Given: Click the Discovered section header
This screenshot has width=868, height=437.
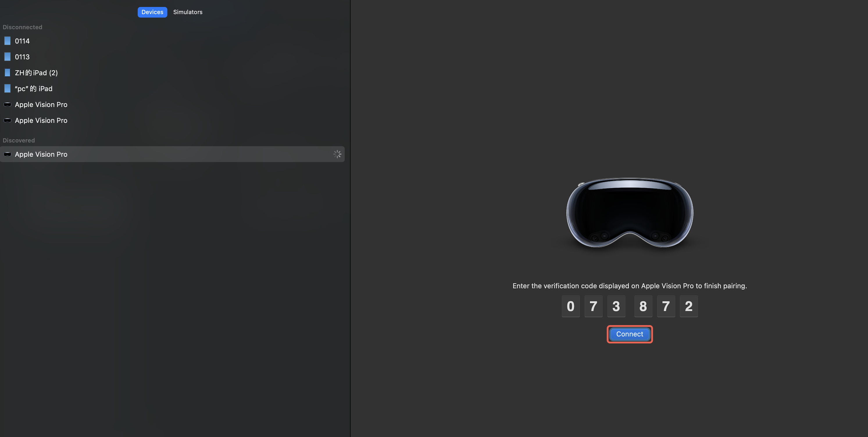Looking at the screenshot, I should click(19, 140).
